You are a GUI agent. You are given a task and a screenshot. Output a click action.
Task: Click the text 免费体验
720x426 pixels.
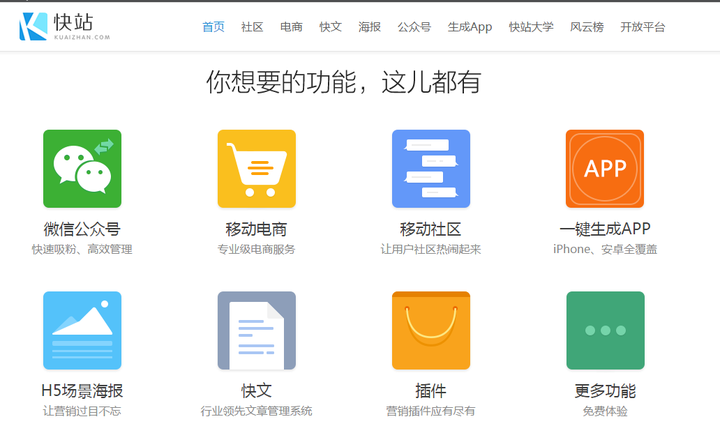[605, 411]
